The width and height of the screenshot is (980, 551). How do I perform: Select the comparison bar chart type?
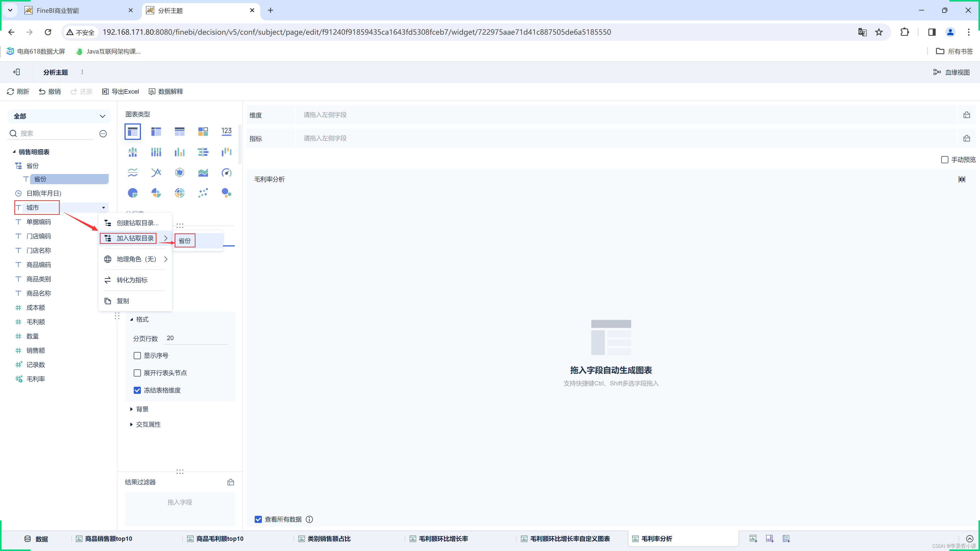click(x=203, y=152)
